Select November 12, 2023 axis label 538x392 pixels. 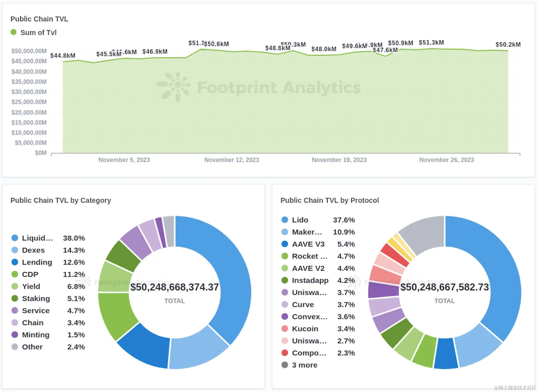(231, 160)
